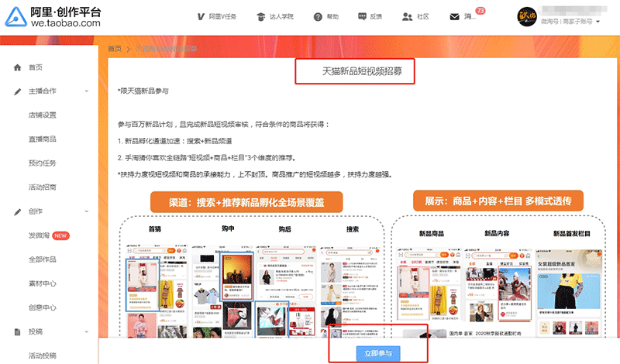Screen dimensions: 620x364
Task: Collapse the 主播合作 sidebar section
Action: [88, 91]
